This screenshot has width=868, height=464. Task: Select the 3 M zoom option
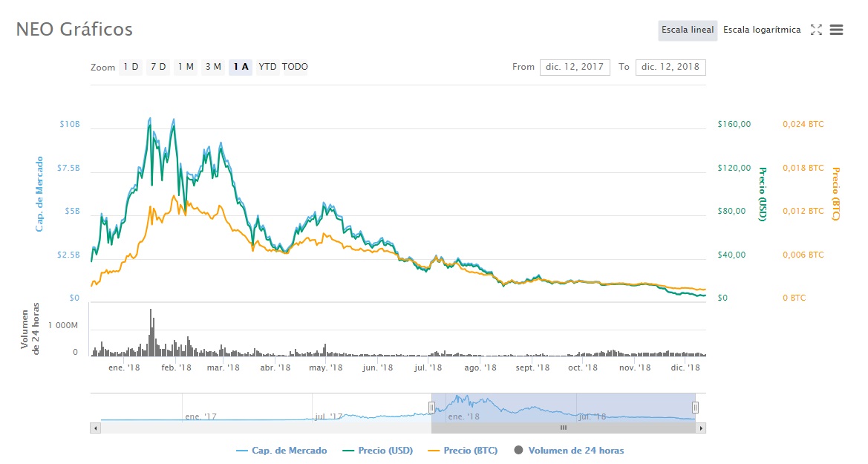click(213, 67)
